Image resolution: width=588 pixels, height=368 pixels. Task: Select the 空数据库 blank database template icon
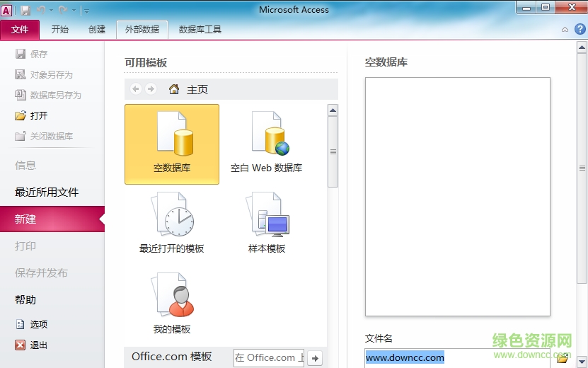pos(172,144)
